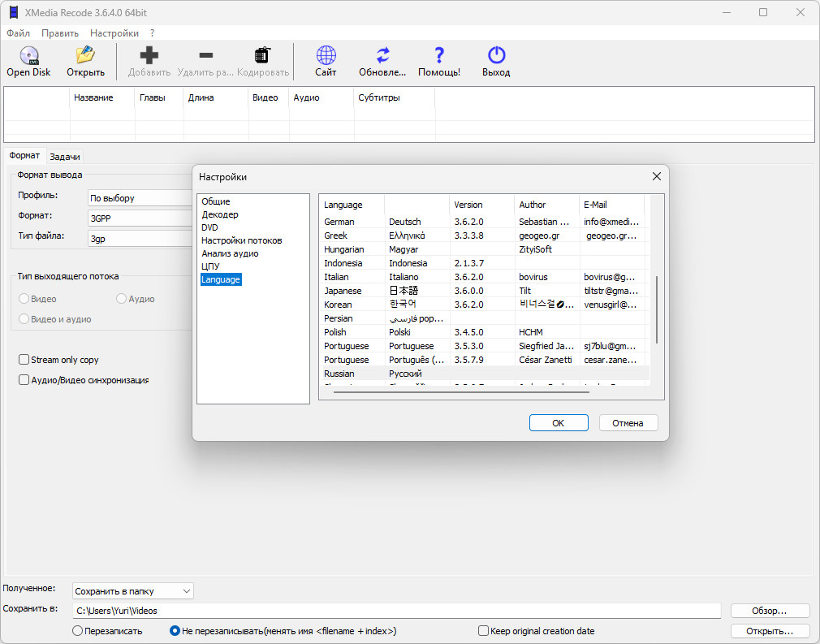Click the Version column header
Screen dimensions: 820x644
pyautogui.click(x=481, y=205)
